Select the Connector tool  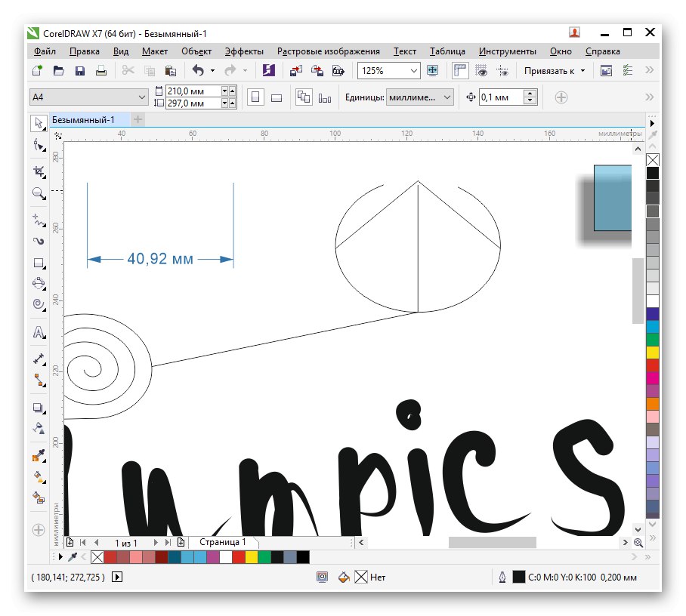coord(39,380)
